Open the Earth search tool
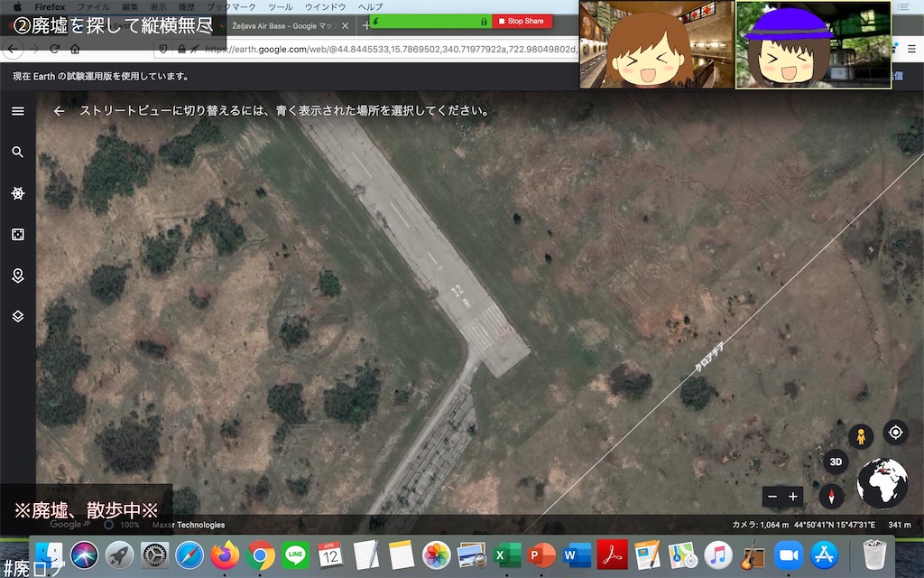The width and height of the screenshot is (924, 578). (18, 152)
